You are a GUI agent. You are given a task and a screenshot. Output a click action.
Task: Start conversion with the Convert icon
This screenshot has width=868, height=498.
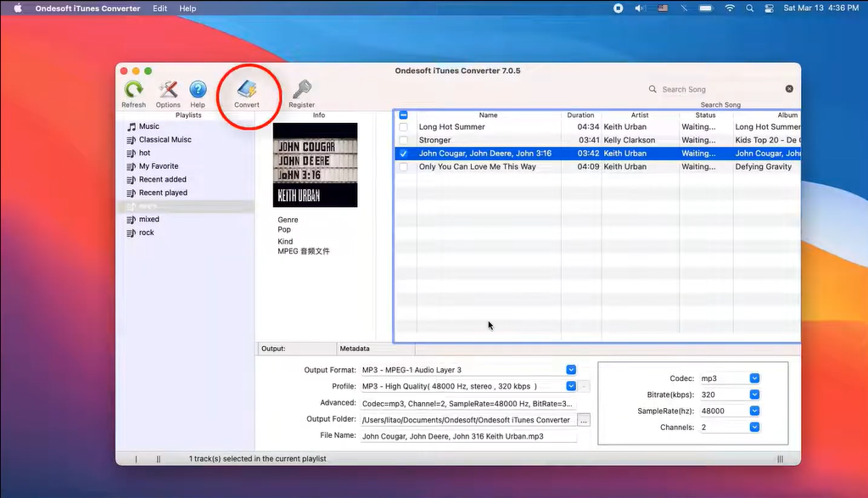pos(247,90)
